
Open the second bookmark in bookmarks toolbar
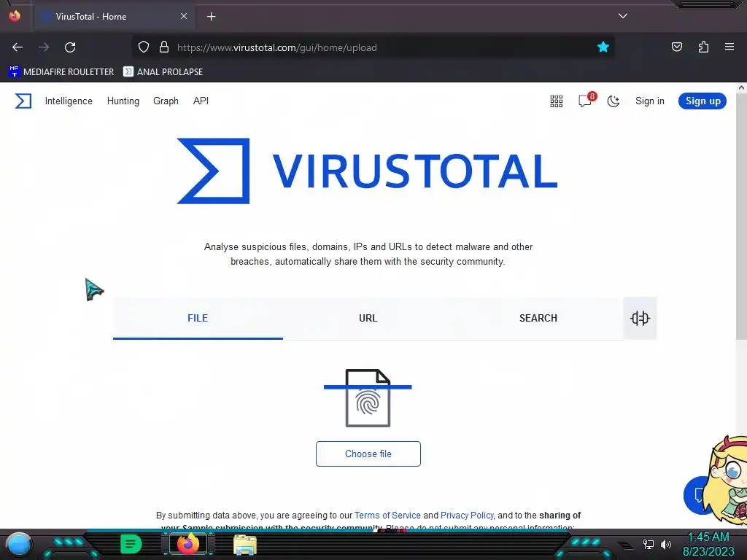tap(163, 72)
